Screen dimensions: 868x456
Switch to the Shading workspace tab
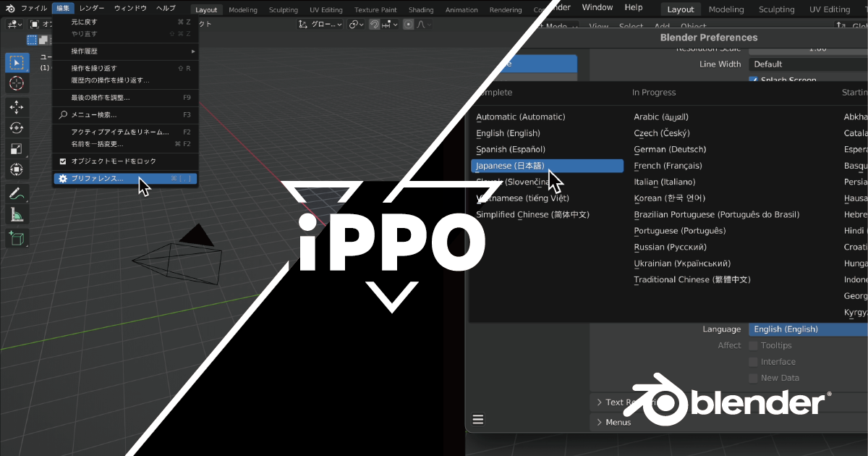tap(421, 10)
